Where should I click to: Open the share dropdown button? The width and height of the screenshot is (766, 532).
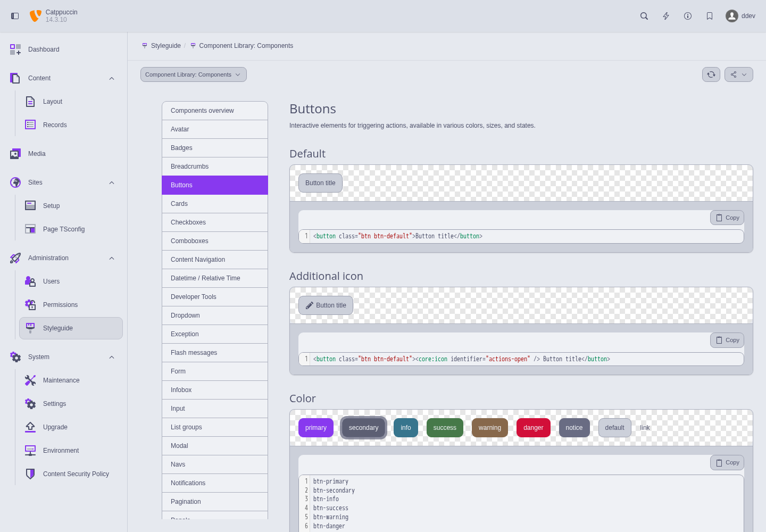pos(739,74)
